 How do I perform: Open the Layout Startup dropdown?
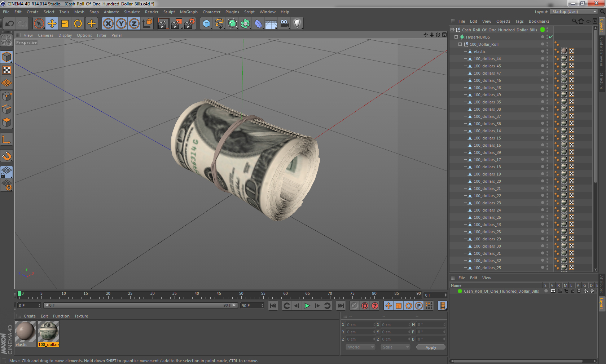(574, 12)
